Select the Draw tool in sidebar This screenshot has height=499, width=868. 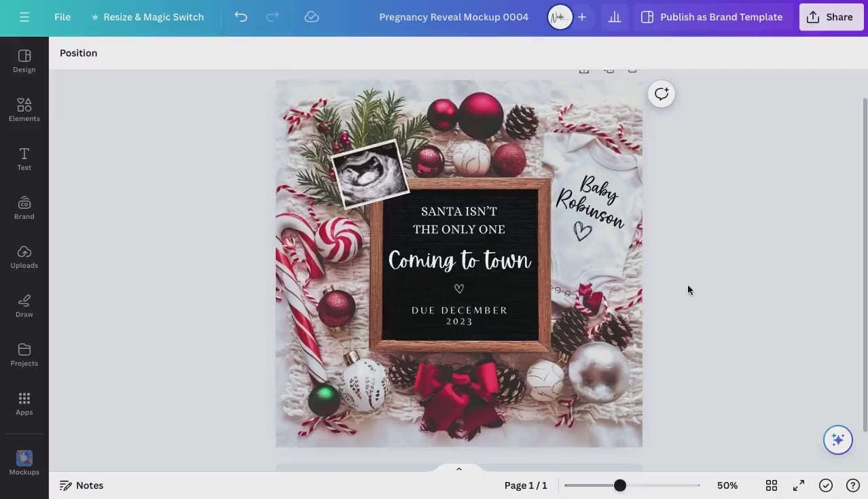click(24, 305)
